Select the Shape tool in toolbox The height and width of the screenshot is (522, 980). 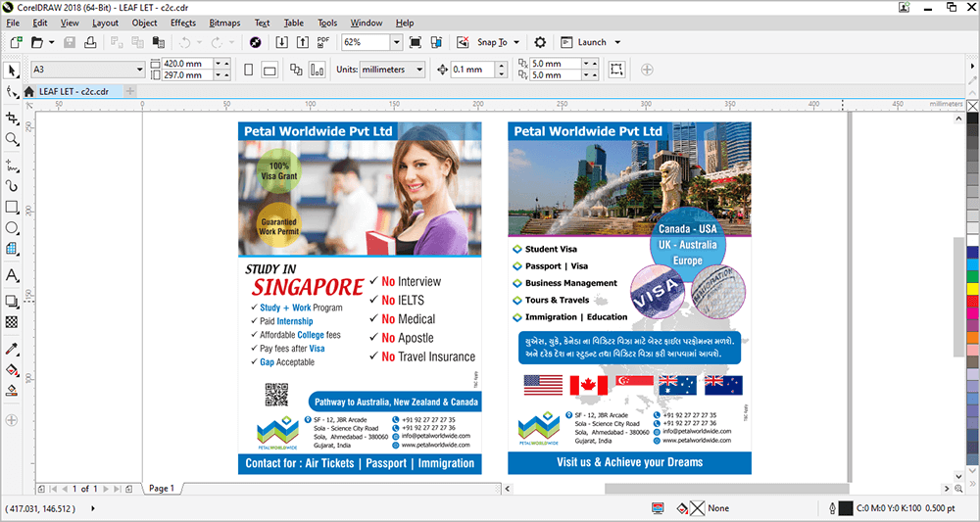[12, 92]
